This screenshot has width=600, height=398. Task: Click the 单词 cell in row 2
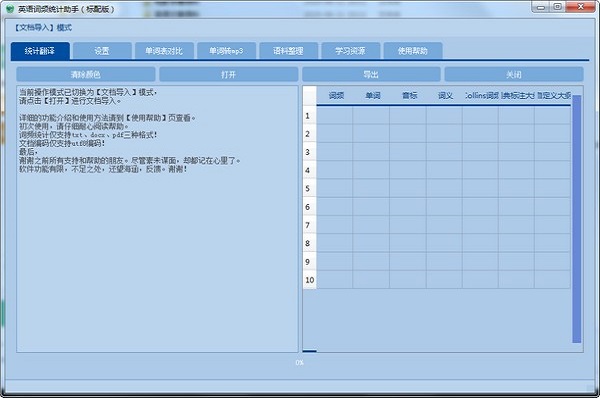pos(371,134)
